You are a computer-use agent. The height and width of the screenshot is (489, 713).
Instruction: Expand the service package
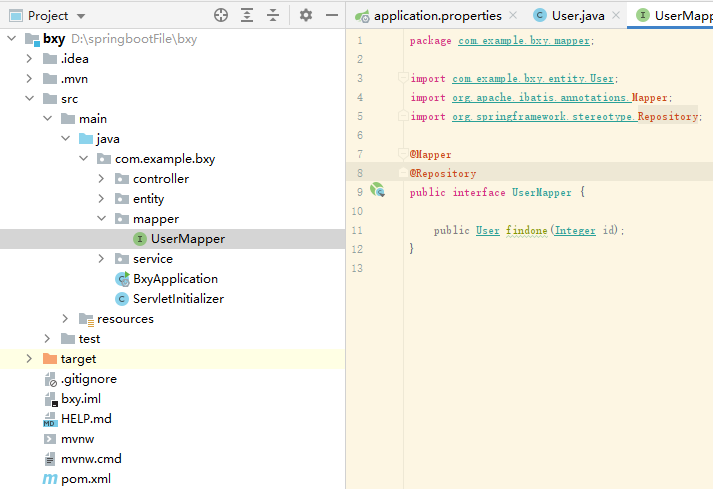point(101,259)
